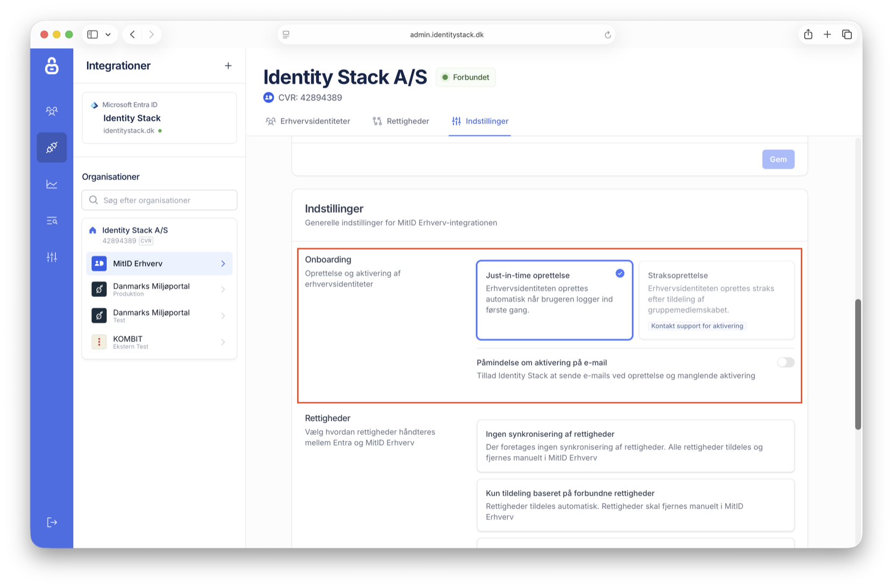Click the MitID icon next to CVR number
Image resolution: width=893 pixels, height=588 pixels.
pos(268,97)
